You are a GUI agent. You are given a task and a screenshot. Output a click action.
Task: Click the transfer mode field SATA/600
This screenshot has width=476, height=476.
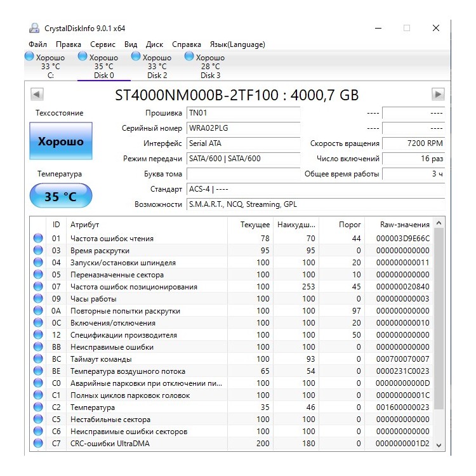click(244, 159)
